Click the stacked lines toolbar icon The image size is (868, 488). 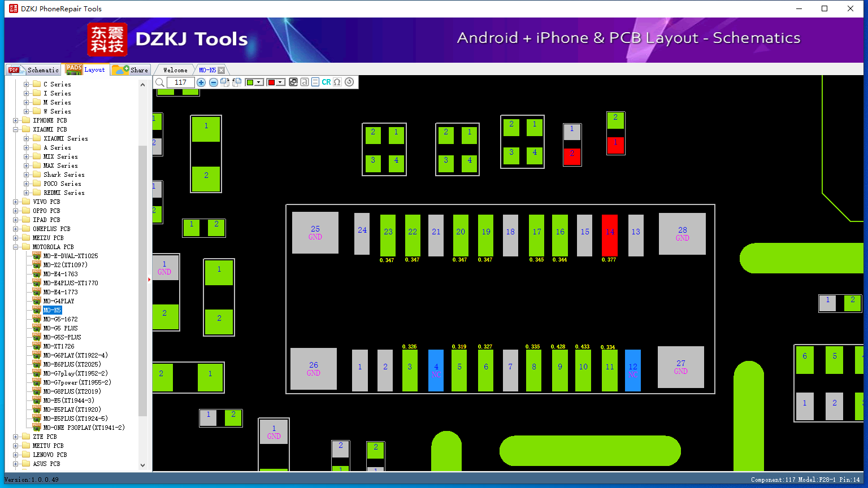click(x=315, y=82)
